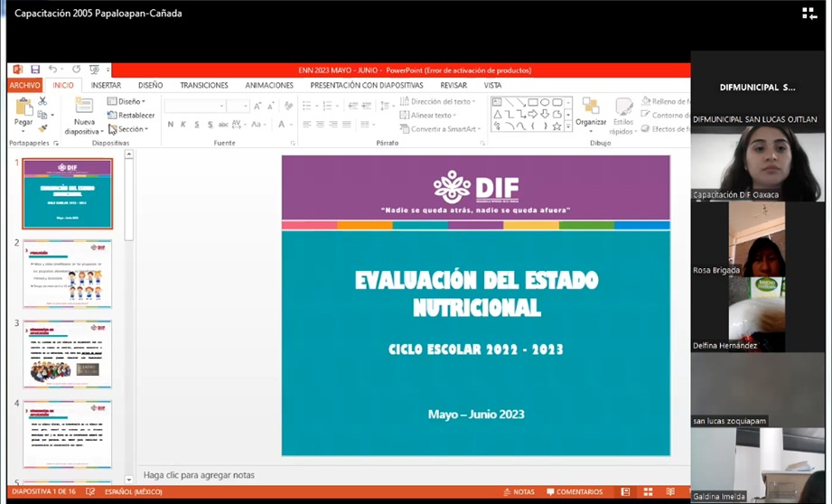The image size is (832, 504).
Task: Switch to Slide Sorter view icon
Action: 648,491
